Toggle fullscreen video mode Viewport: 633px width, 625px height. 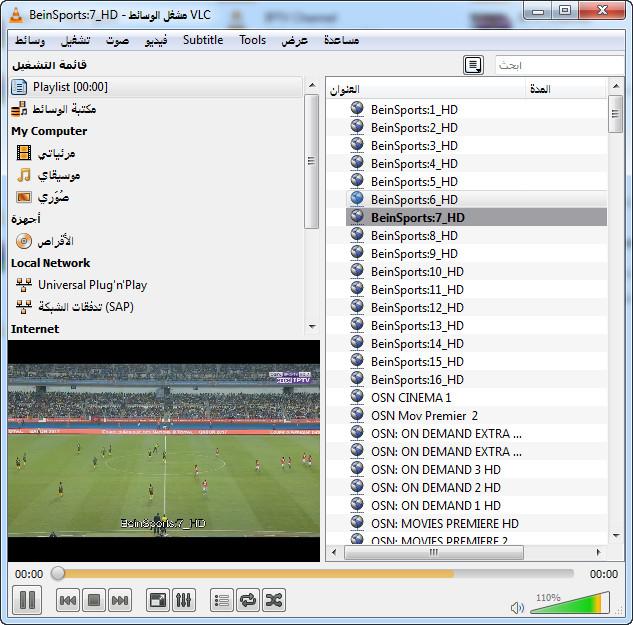tap(158, 600)
